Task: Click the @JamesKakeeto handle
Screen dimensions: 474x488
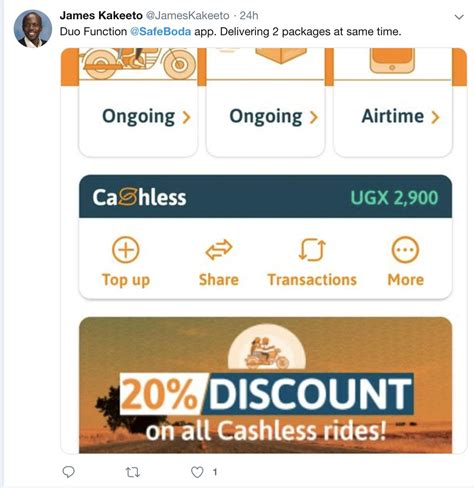Action: click(x=188, y=15)
